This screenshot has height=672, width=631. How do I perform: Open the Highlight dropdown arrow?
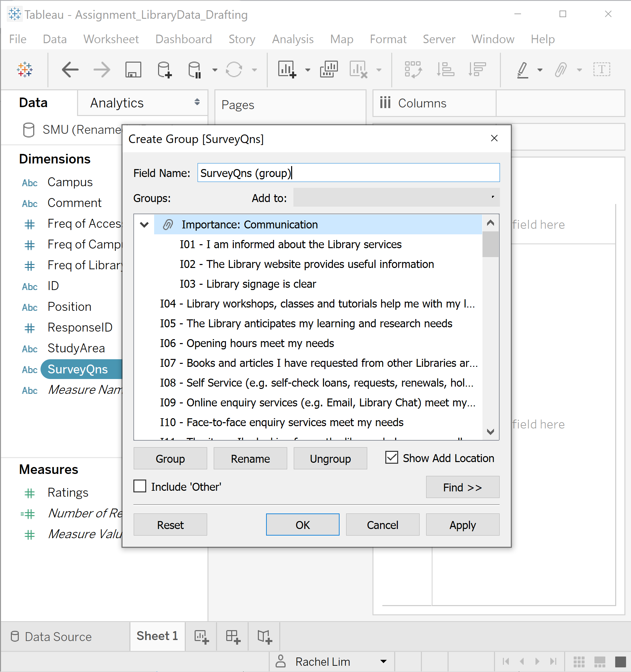click(x=540, y=70)
